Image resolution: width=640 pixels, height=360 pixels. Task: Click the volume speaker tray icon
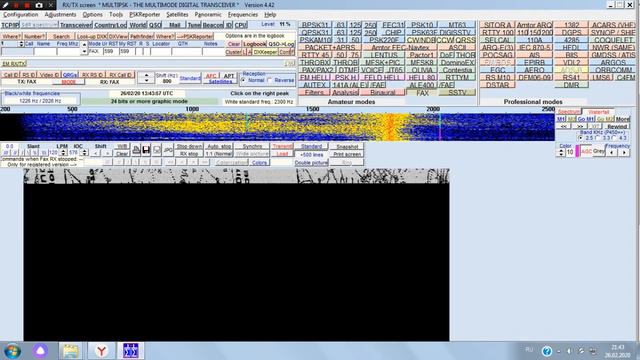[x=569, y=351]
